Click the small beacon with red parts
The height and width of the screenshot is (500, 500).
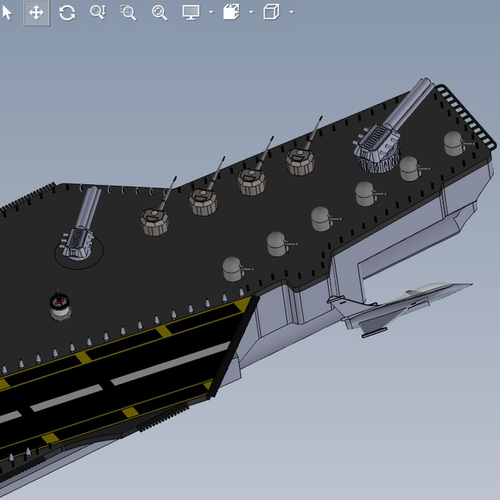pyautogui.click(x=60, y=306)
